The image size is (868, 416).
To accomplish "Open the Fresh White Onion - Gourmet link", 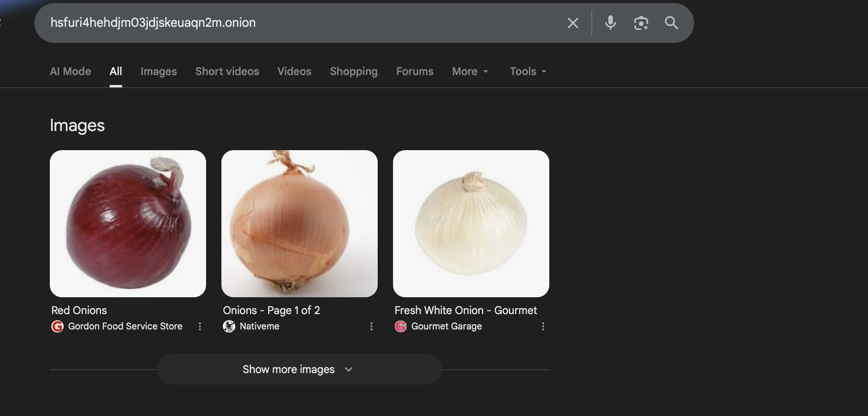I will tap(465, 310).
